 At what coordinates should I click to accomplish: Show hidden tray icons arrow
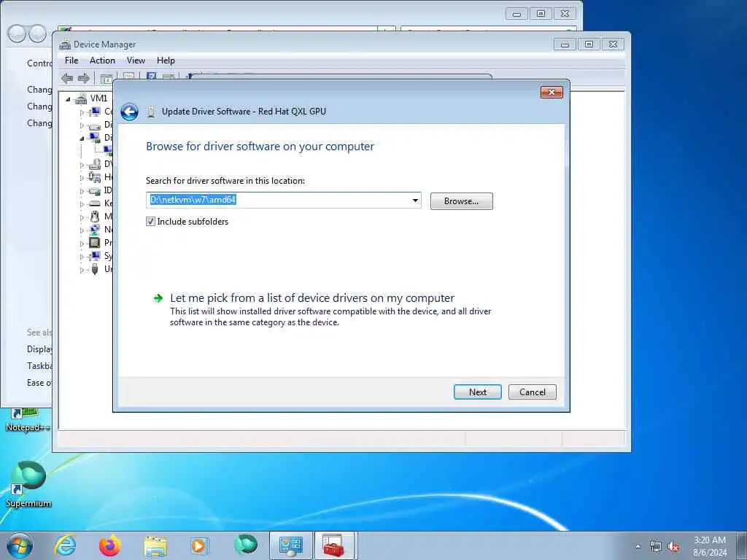click(638, 547)
